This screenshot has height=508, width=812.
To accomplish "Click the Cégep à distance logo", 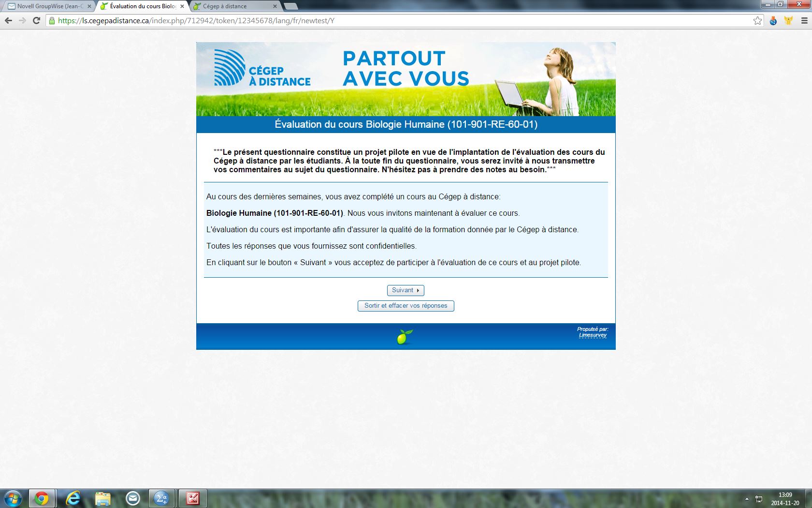I will (x=262, y=68).
